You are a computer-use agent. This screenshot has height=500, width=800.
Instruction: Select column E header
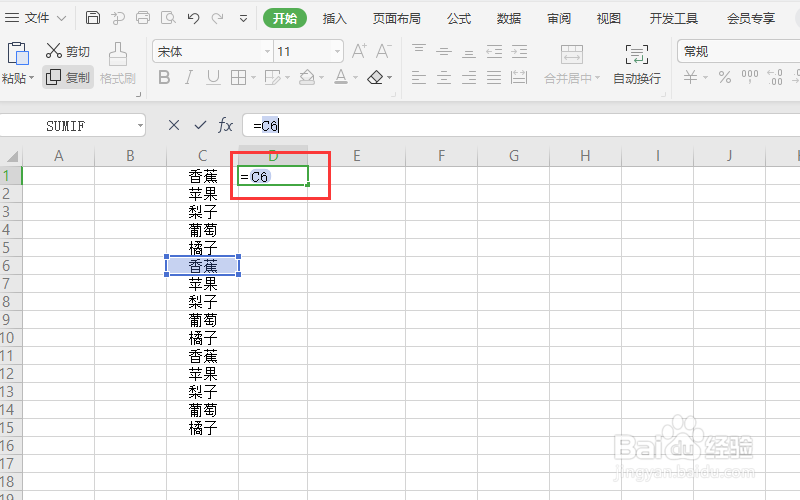[x=357, y=156]
